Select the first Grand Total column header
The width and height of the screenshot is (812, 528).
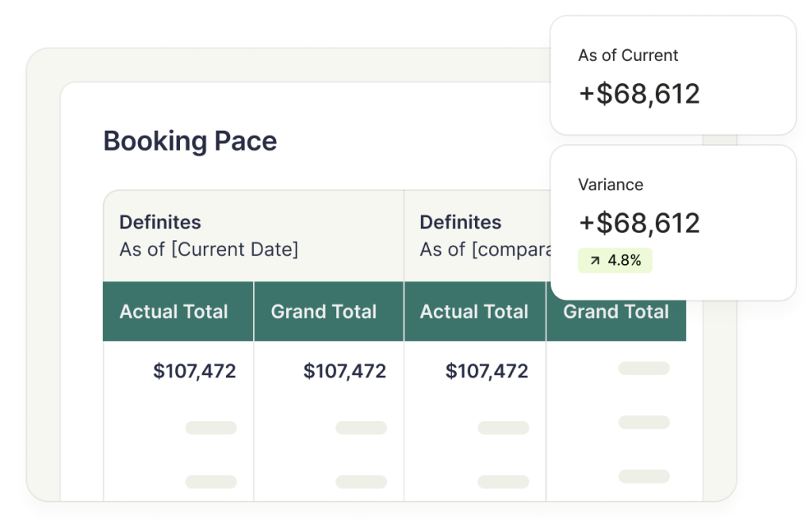pyautogui.click(x=329, y=311)
